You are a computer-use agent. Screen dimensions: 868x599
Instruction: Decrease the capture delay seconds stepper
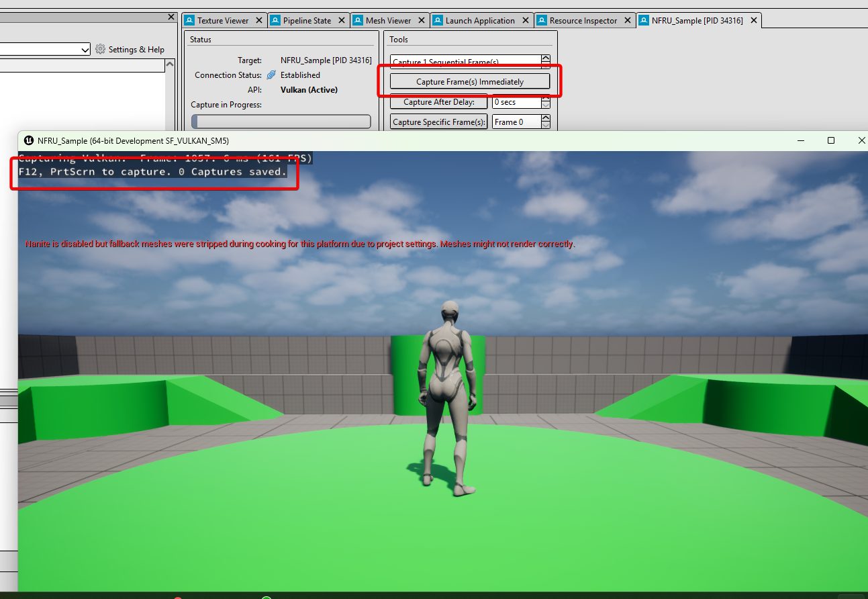tap(545, 105)
